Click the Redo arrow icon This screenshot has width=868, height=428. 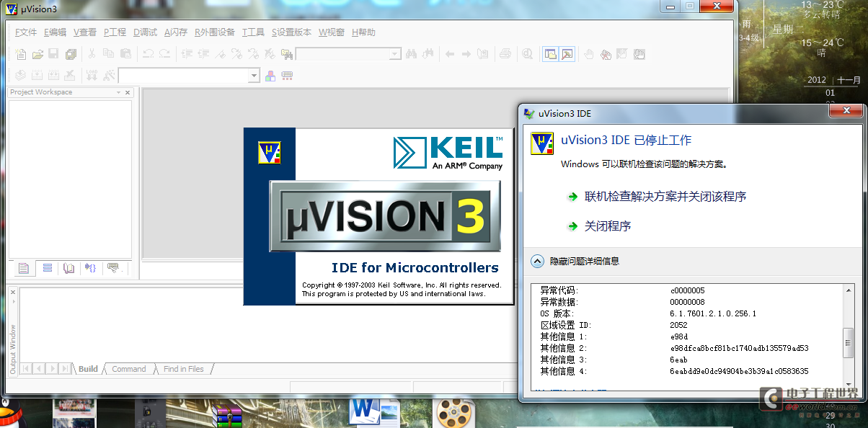point(164,54)
